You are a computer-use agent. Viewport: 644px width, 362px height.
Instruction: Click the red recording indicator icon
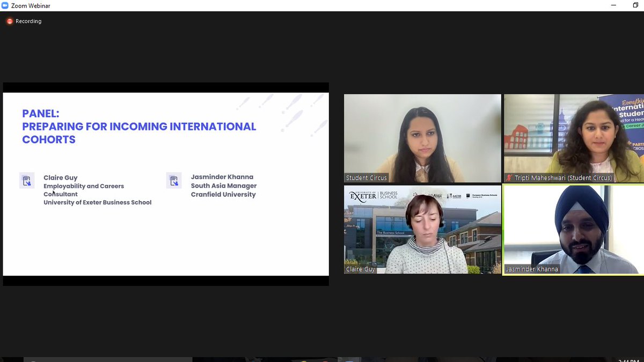pos(10,21)
